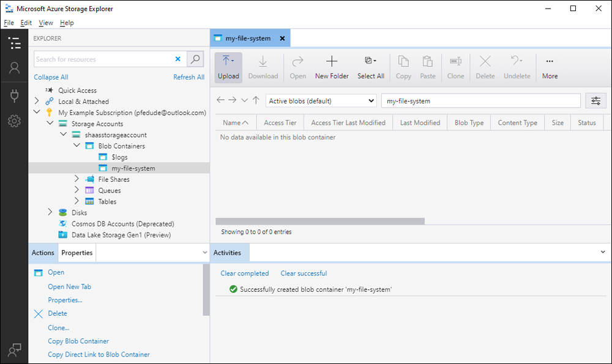Open the Edit menu

pos(26,23)
